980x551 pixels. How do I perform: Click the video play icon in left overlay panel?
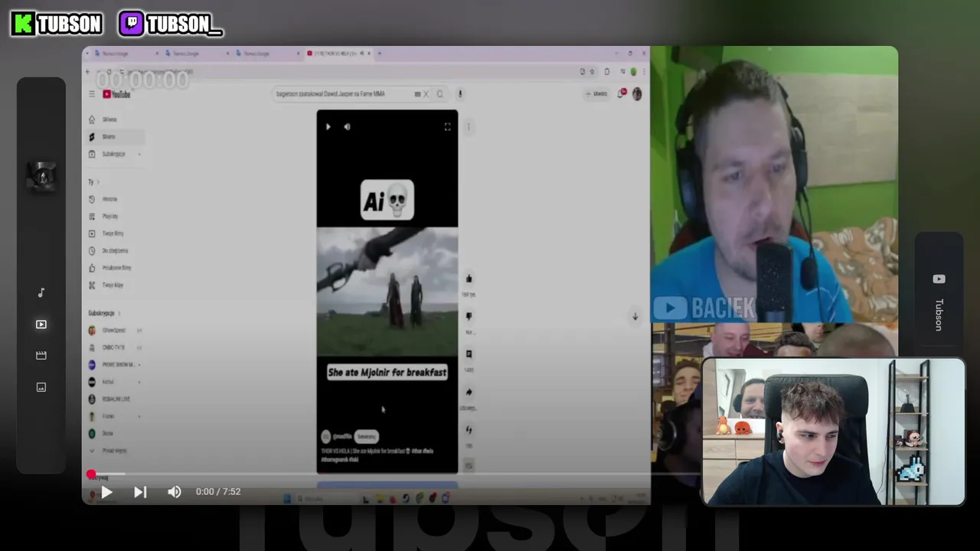coord(41,324)
